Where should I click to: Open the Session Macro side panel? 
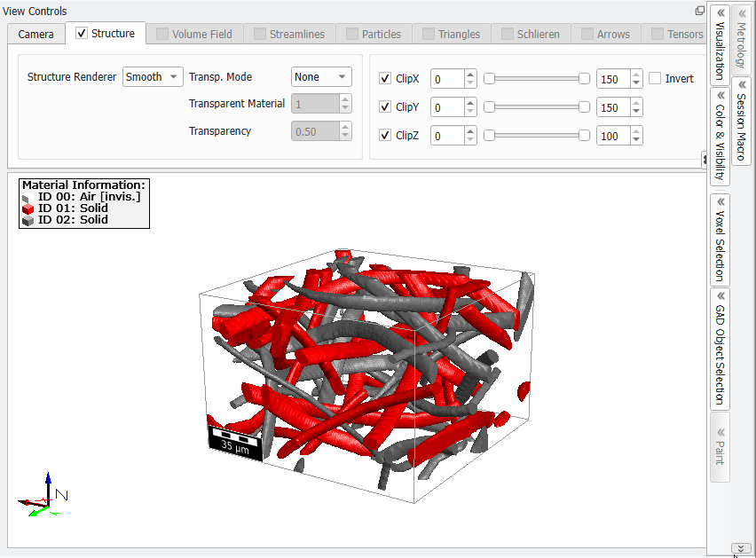741,121
